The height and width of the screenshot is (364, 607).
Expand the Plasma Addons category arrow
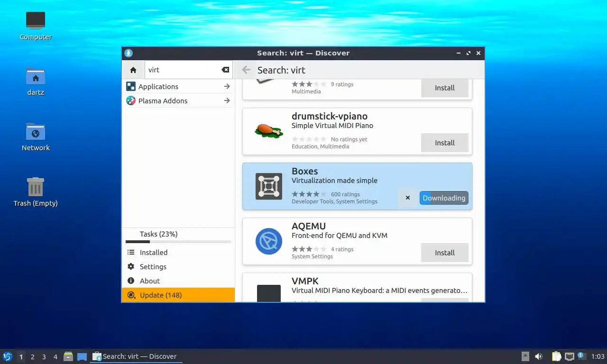[227, 100]
